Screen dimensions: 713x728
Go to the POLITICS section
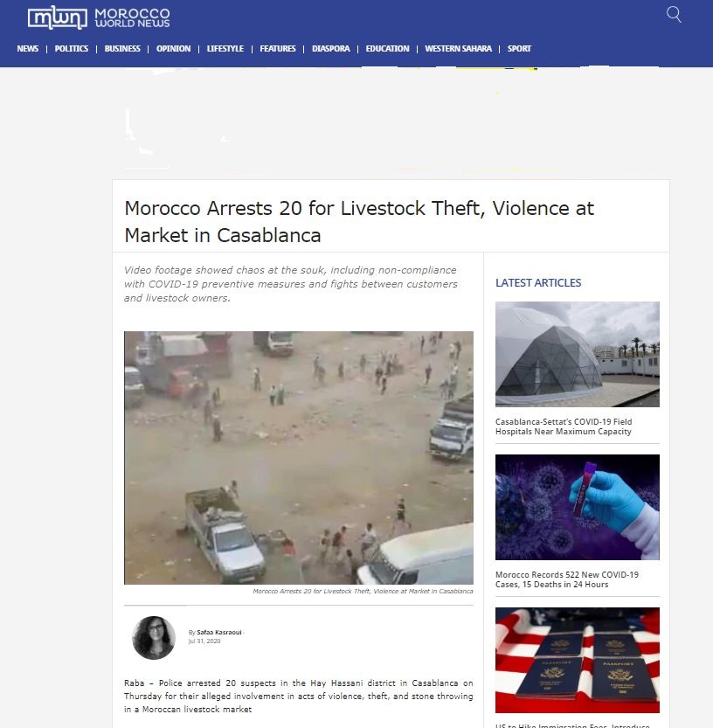[x=71, y=49]
